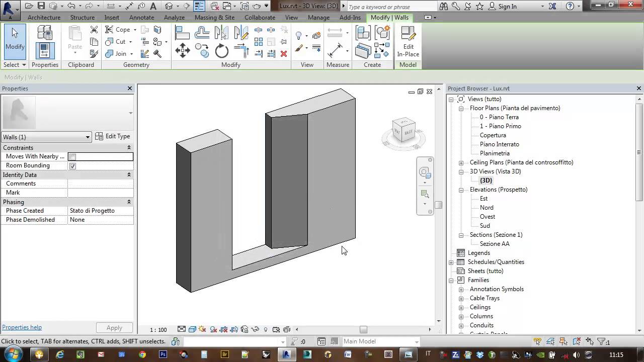This screenshot has height=362, width=644.
Task: Open the Annotate ribbon tab
Action: tap(142, 17)
